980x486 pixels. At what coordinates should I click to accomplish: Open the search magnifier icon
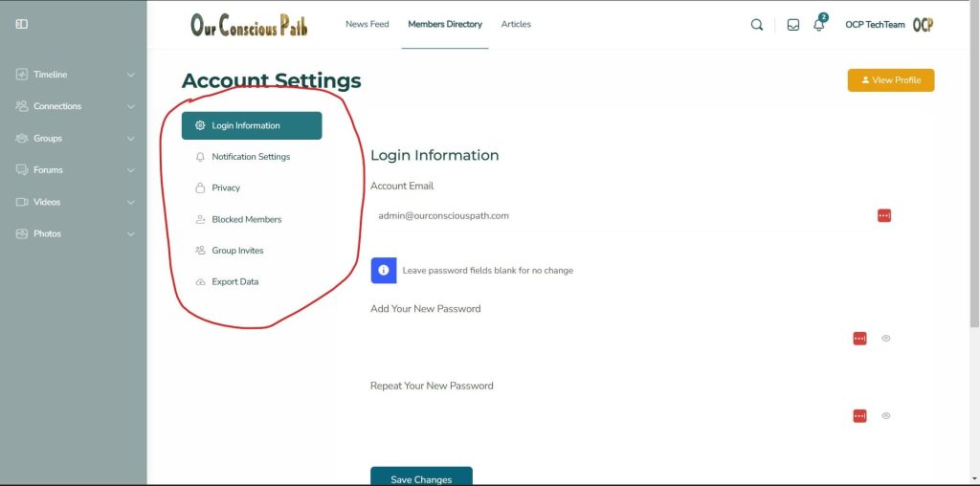pyautogui.click(x=757, y=25)
